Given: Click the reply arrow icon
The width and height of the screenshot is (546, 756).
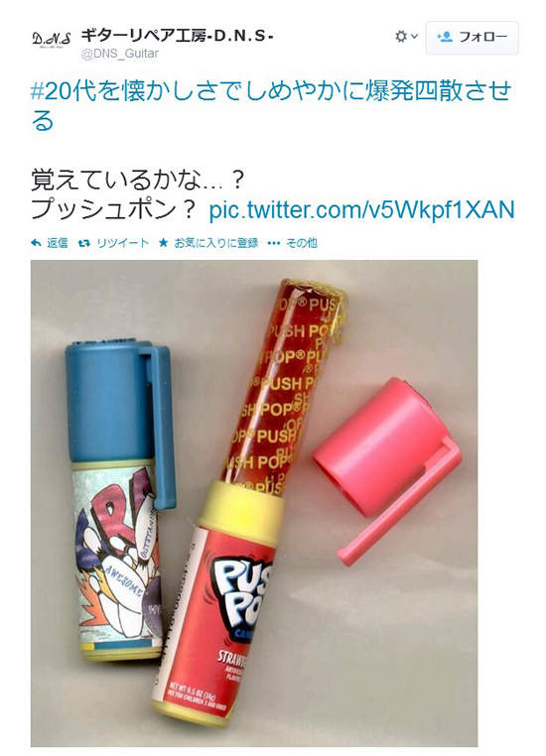Looking at the screenshot, I should pos(36,243).
